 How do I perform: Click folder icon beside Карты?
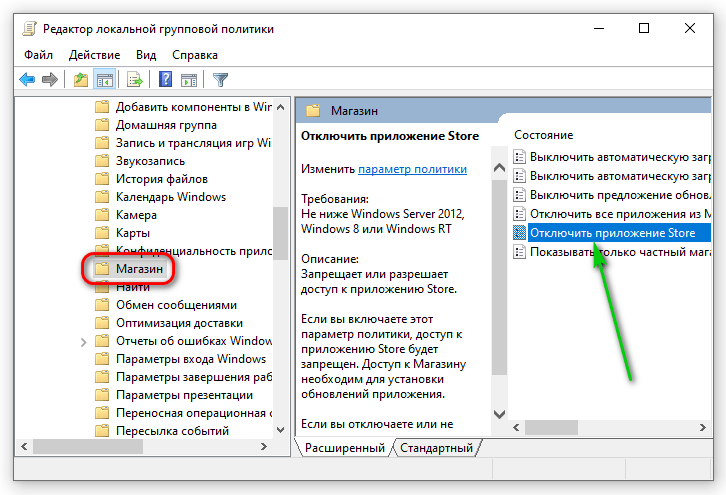click(102, 233)
